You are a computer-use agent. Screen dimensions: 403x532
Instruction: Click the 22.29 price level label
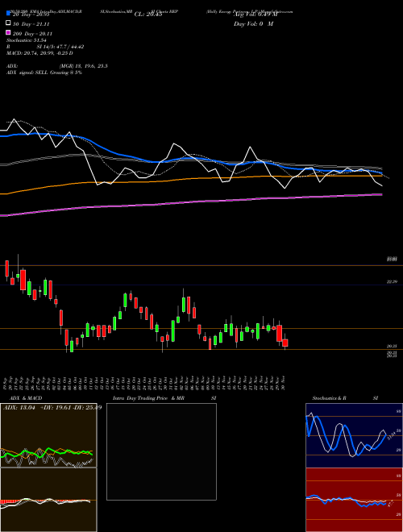pyautogui.click(x=392, y=281)
